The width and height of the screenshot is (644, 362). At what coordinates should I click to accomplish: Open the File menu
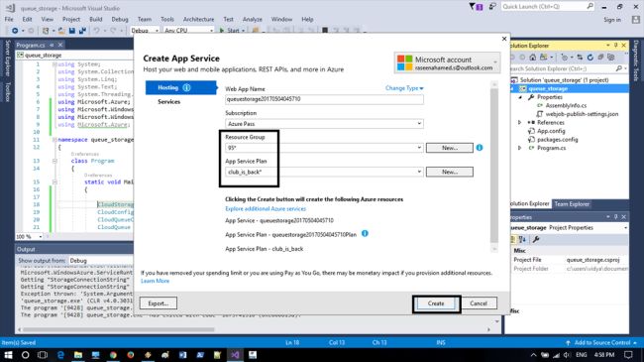[x=9, y=19]
